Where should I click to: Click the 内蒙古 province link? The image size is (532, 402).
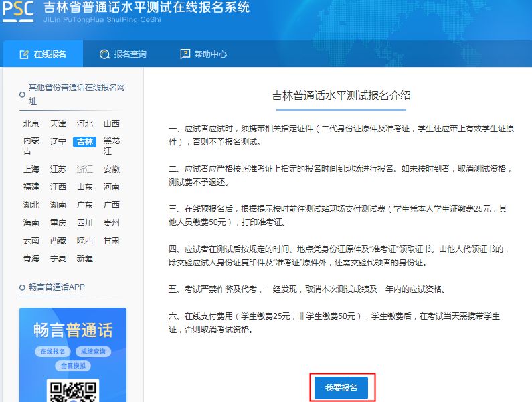point(31,146)
